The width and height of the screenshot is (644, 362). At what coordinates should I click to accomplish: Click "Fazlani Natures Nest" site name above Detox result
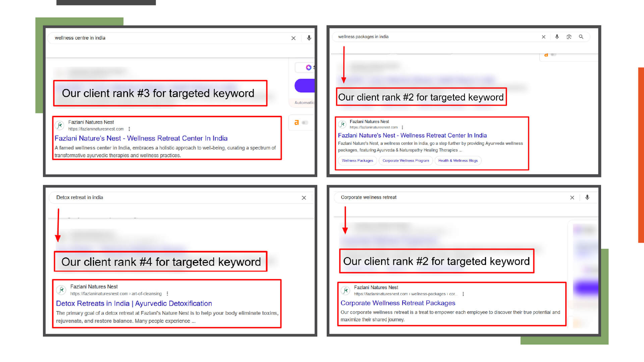click(94, 287)
